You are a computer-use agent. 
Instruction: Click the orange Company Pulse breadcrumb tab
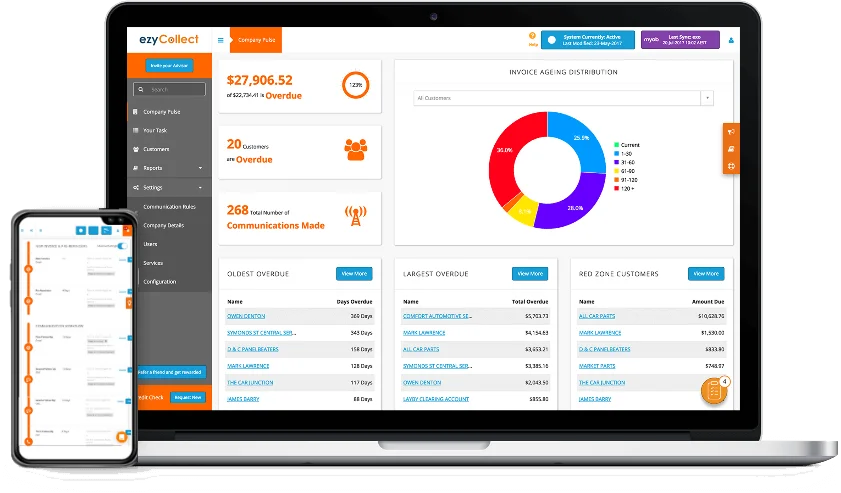pos(256,40)
